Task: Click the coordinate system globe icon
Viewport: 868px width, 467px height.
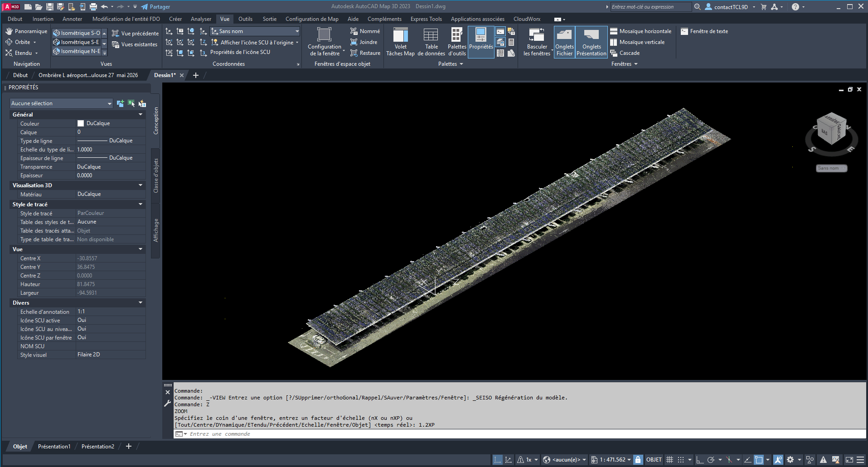Action: click(x=547, y=460)
